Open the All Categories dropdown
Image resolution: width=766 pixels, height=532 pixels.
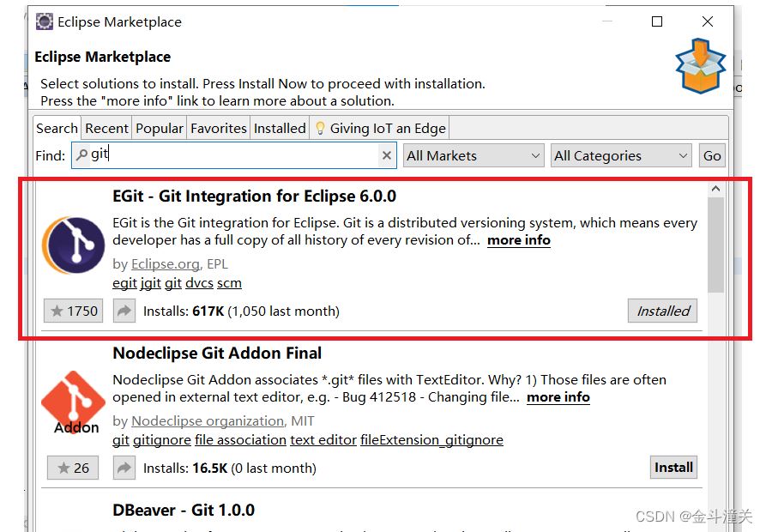click(621, 155)
